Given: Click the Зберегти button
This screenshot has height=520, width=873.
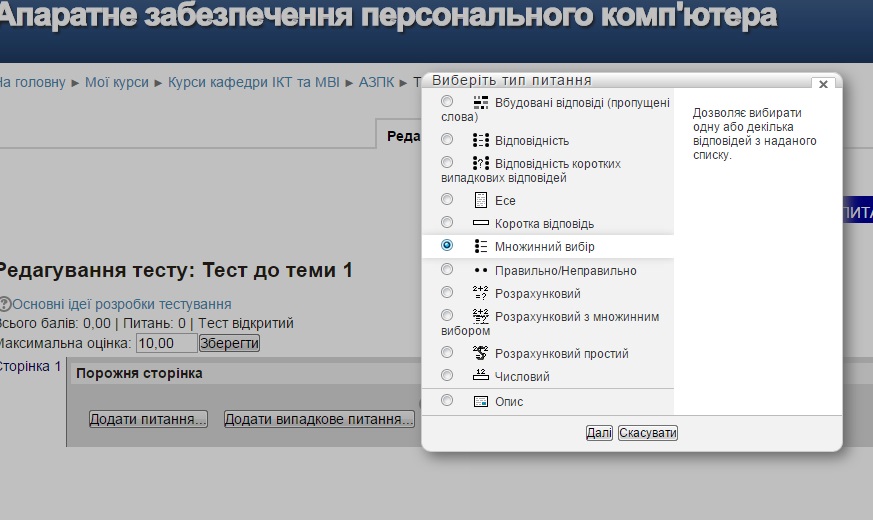Looking at the screenshot, I should pos(229,343).
